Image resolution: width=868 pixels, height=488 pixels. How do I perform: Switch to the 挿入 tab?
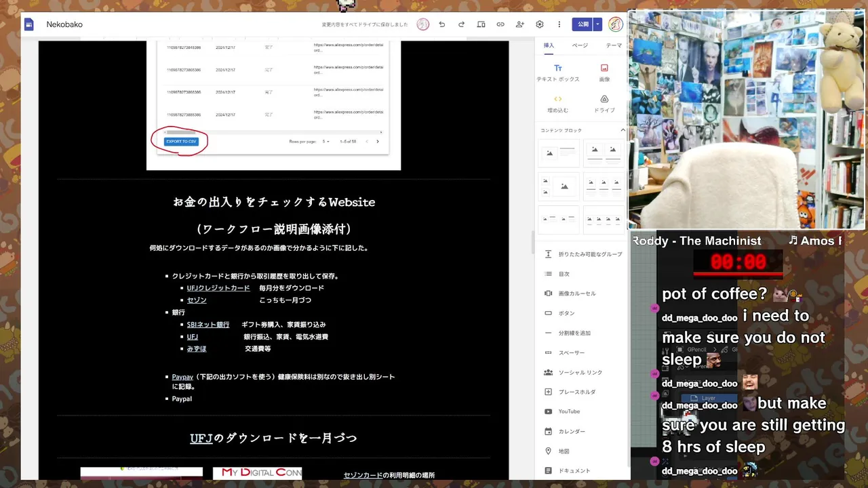click(x=549, y=45)
